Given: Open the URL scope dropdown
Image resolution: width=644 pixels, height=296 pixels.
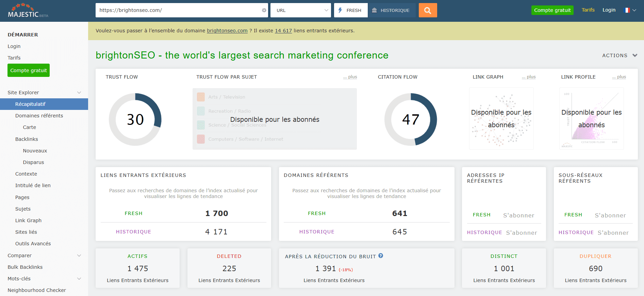Looking at the screenshot, I should click(x=300, y=10).
